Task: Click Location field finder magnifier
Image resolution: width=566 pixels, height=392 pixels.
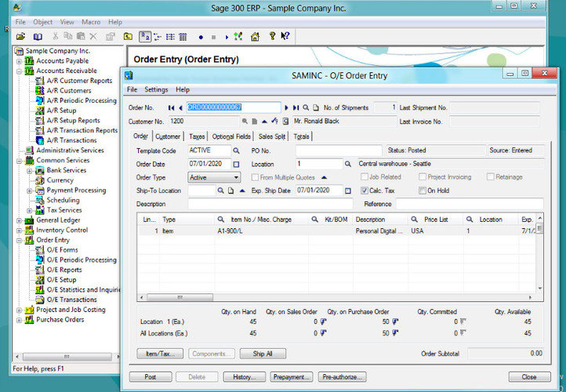Action: [x=347, y=164]
